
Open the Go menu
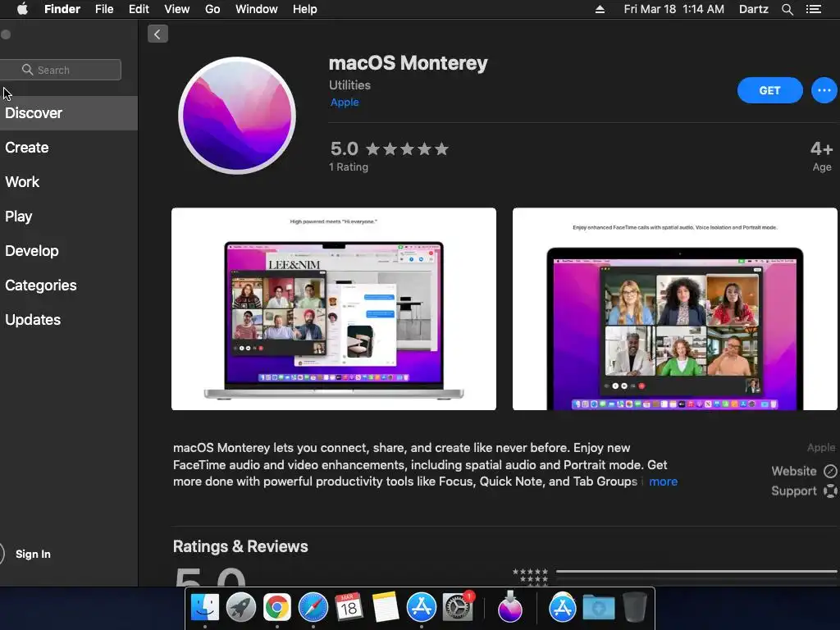coord(212,9)
